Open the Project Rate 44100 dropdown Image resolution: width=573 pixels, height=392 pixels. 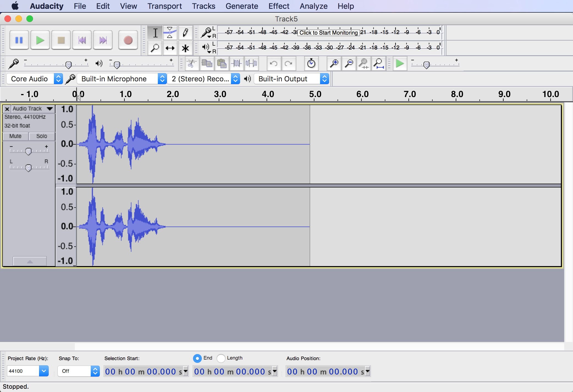click(x=44, y=371)
